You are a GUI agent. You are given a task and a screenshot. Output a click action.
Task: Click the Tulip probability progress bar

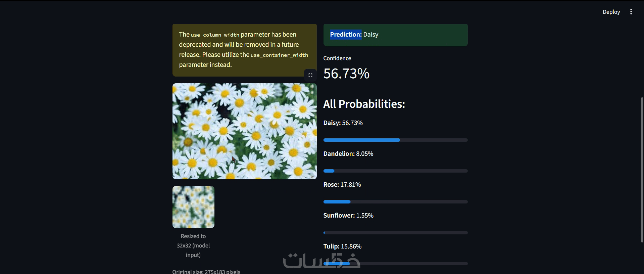click(x=395, y=264)
